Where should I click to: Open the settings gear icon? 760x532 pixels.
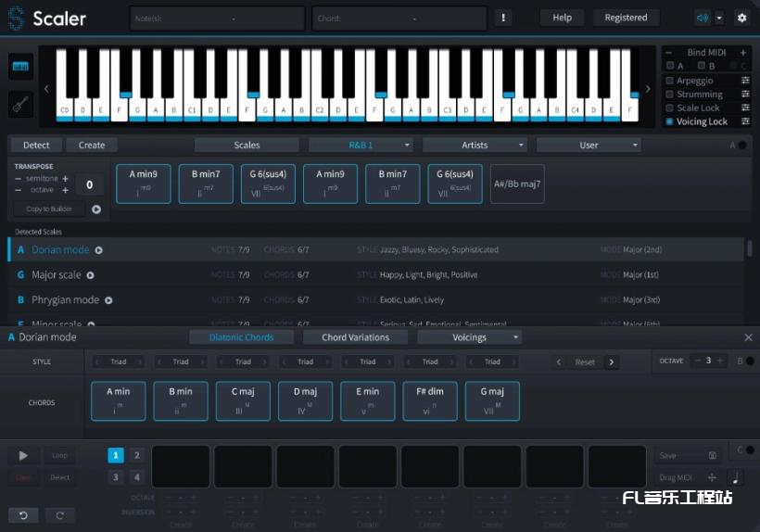point(741,18)
